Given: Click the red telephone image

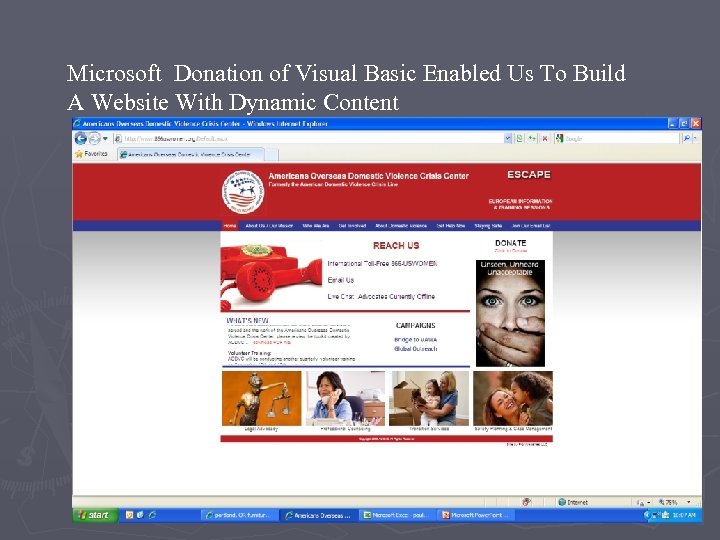Looking at the screenshot, I should pos(271,276).
